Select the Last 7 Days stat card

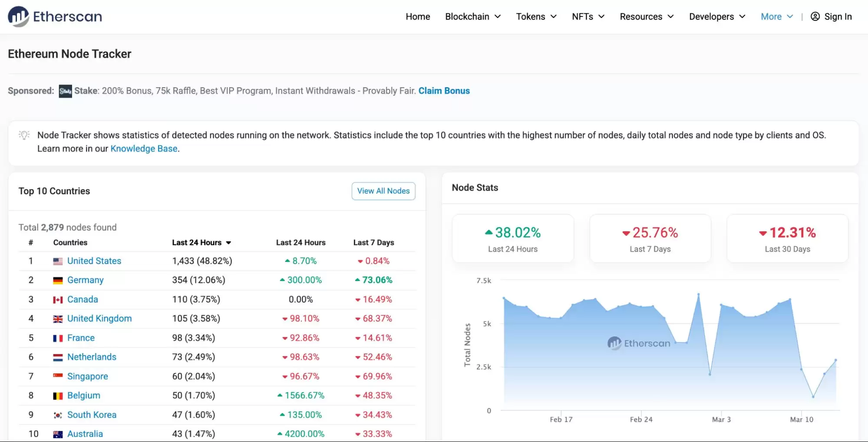pyautogui.click(x=650, y=239)
